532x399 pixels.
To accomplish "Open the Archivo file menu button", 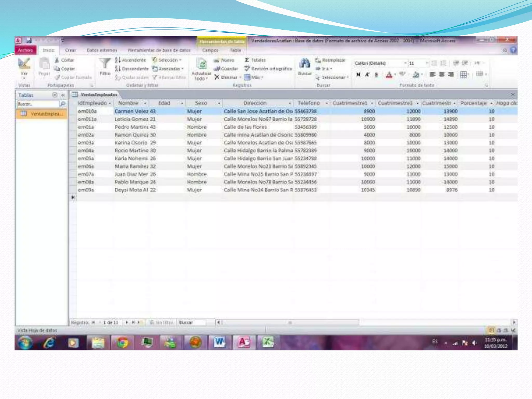I will click(x=25, y=50).
